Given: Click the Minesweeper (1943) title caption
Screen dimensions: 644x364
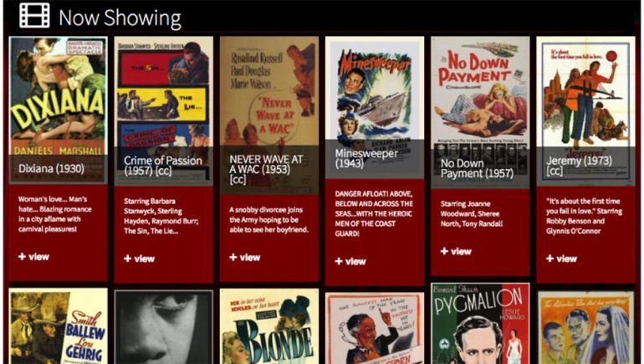Looking at the screenshot, I should click(x=366, y=158).
